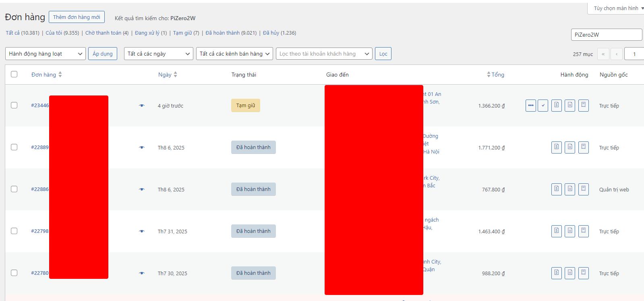
Task: Open the "Tất cả các kênh bán hàng" dropdown
Action: point(234,54)
